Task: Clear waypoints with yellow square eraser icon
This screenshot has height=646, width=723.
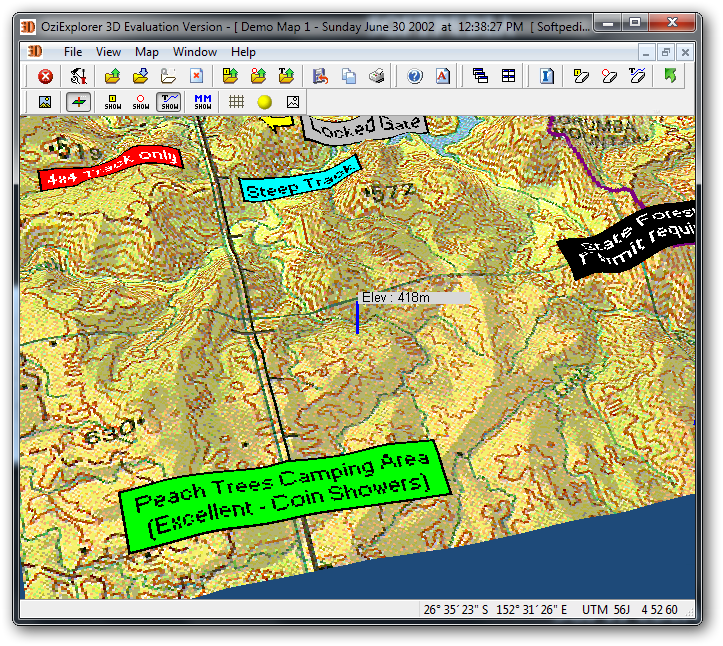Action: point(581,76)
